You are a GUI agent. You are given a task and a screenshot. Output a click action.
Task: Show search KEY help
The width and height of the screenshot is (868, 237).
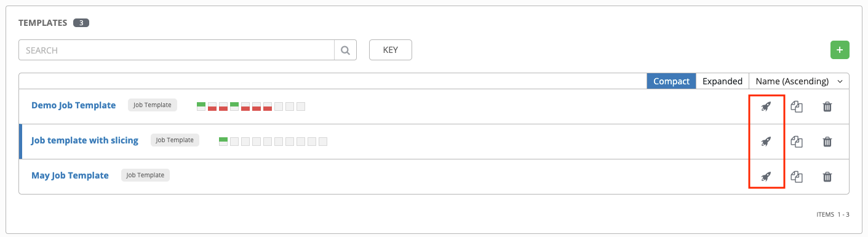[391, 50]
